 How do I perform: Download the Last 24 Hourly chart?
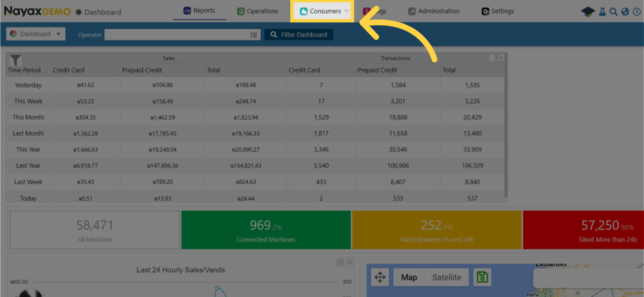pyautogui.click(x=350, y=262)
